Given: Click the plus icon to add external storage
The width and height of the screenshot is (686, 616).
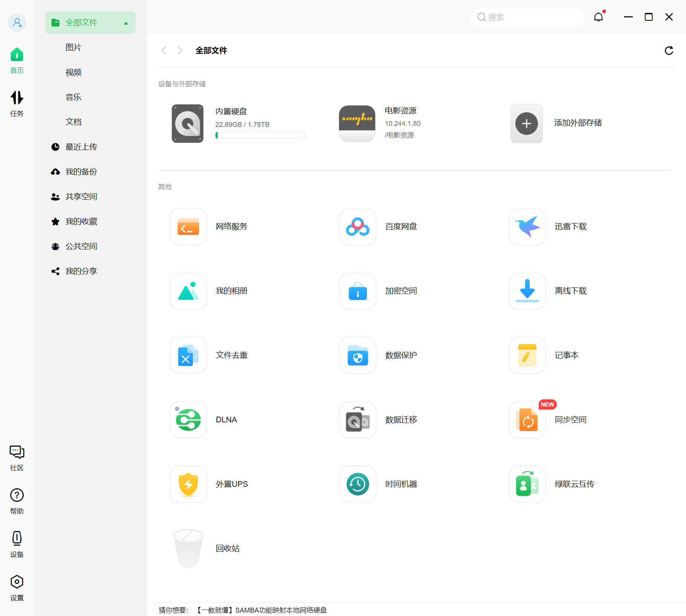Looking at the screenshot, I should [527, 124].
